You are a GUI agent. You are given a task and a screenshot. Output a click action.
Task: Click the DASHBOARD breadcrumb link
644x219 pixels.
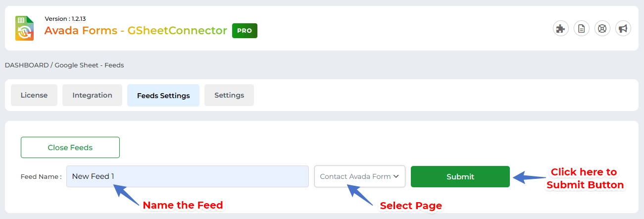27,65
